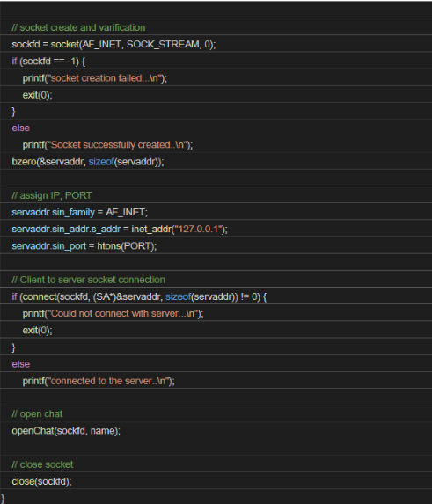This screenshot has height=504, width=432.
Task: Click the first else keyword
Action: coord(21,128)
